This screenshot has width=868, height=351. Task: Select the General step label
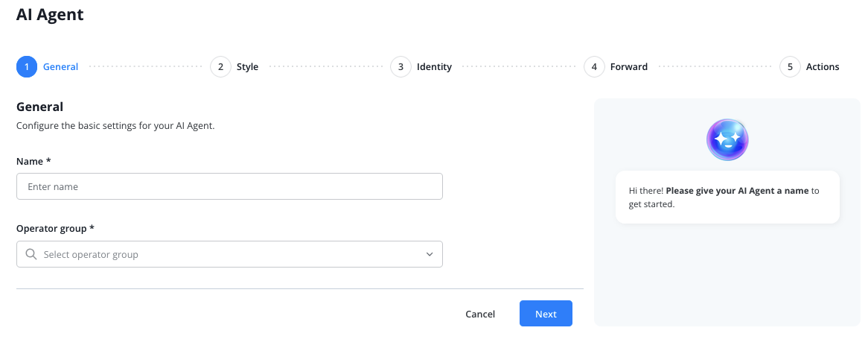point(60,67)
